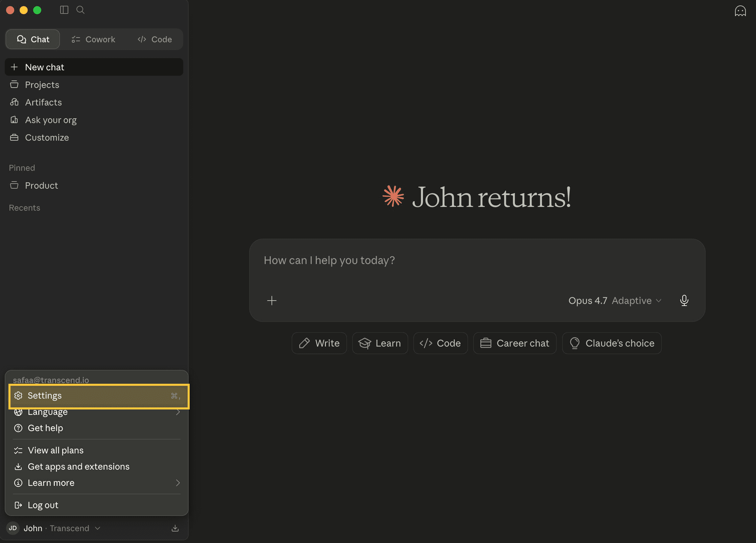The image size is (756, 543).
Task: Expand the Opus 4.7 Adaptive model selector
Action: pos(615,301)
